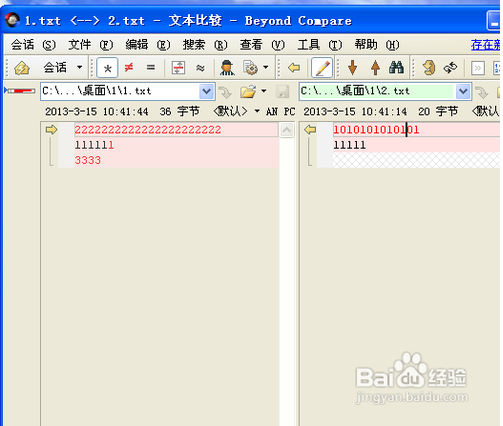The width and height of the screenshot is (503, 426).
Task: Open the 工具 (T) menu
Action: [320, 45]
